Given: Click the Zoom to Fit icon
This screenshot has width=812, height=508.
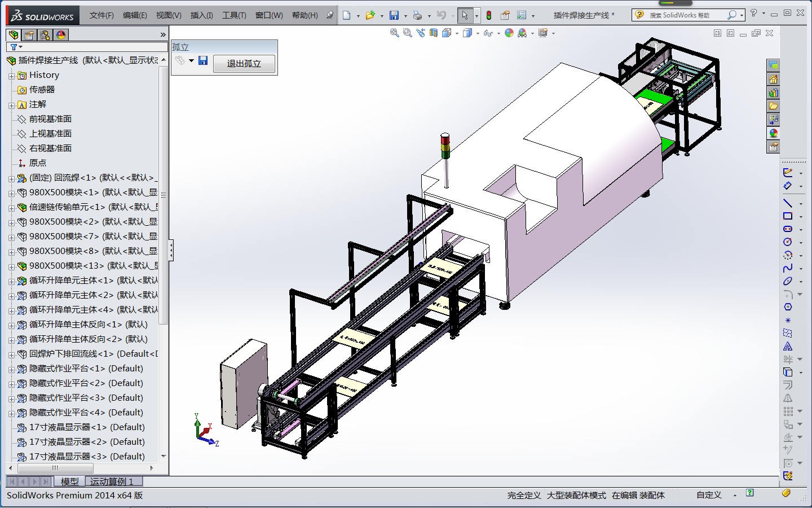Looking at the screenshot, I should tap(395, 33).
